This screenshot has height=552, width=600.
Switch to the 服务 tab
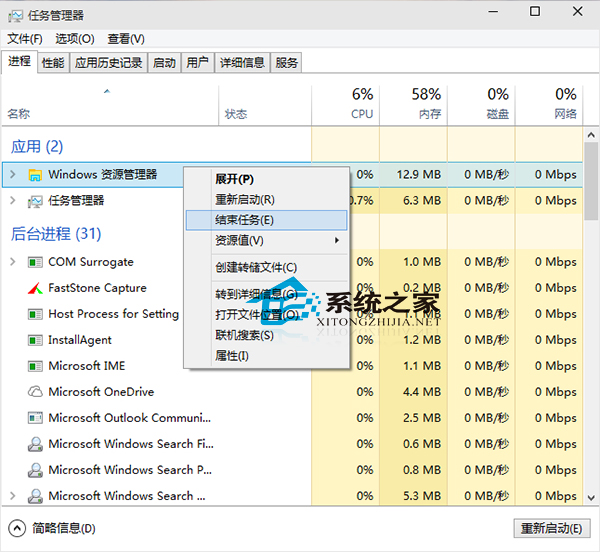287,62
